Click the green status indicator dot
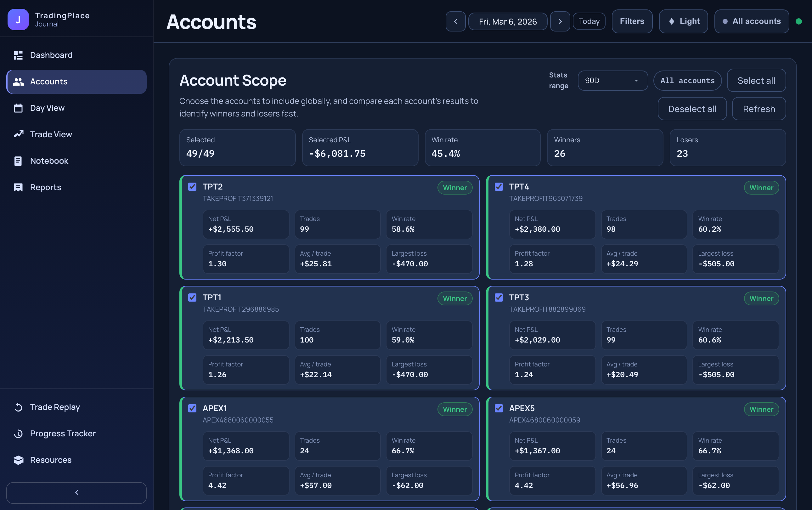 click(799, 21)
